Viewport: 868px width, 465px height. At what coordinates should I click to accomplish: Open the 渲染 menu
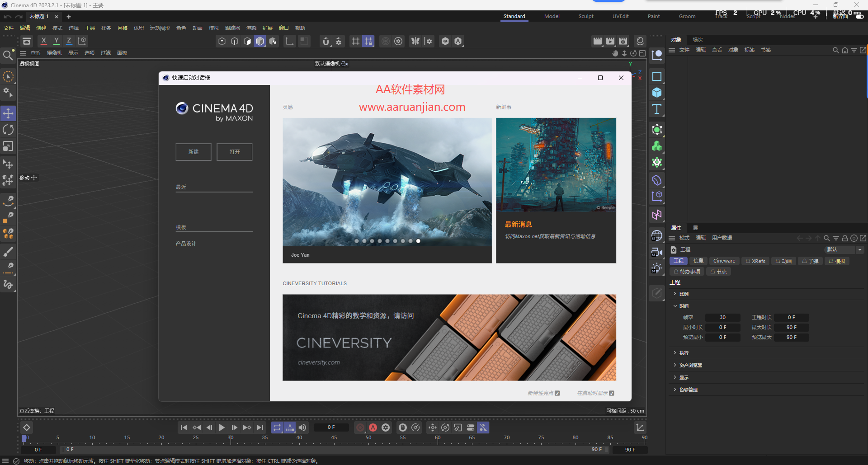[x=251, y=28]
